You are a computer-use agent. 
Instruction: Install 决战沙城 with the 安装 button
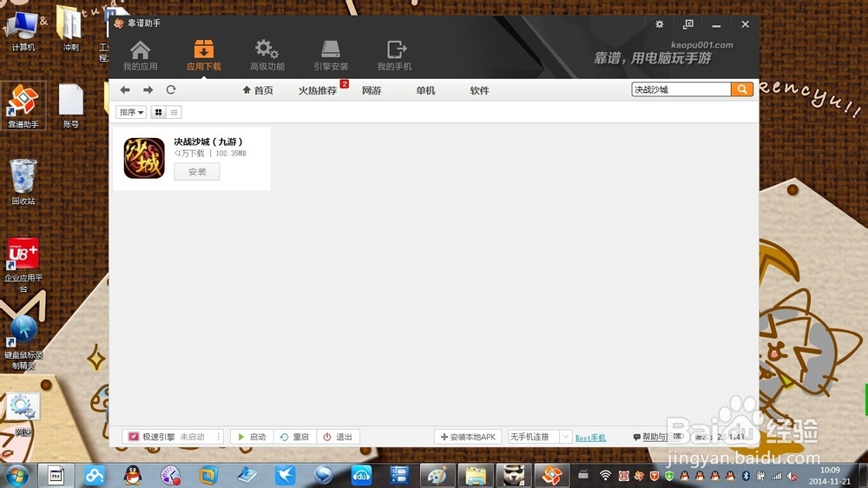click(197, 172)
